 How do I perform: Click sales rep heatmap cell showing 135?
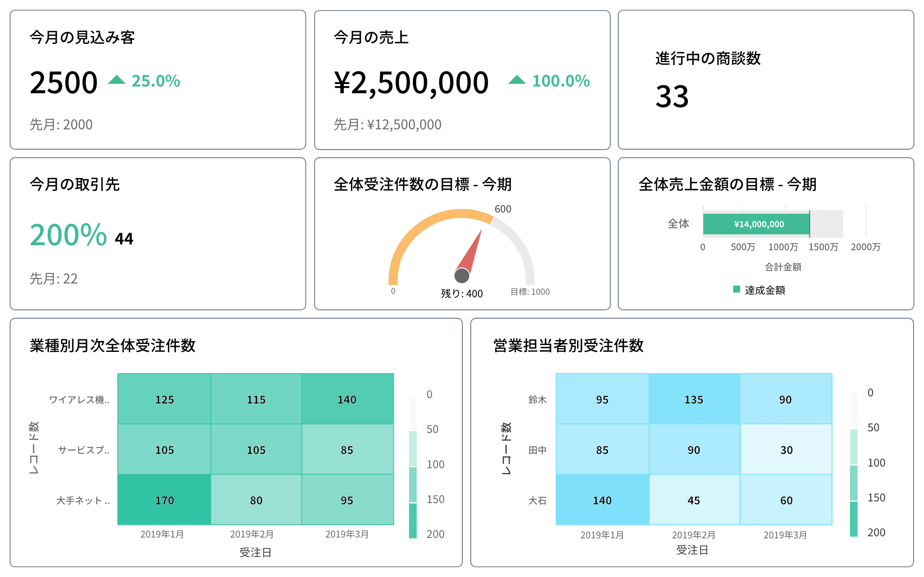[x=694, y=399]
